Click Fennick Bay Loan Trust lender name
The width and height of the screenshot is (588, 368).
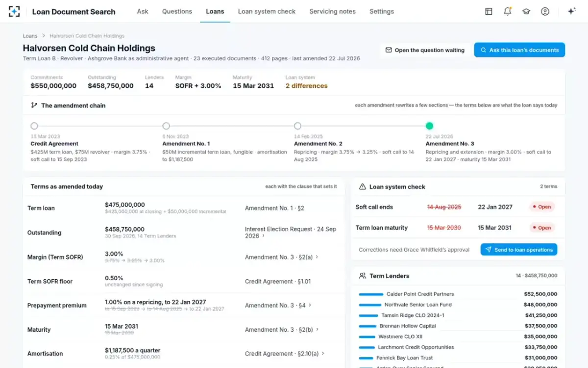tap(405, 358)
